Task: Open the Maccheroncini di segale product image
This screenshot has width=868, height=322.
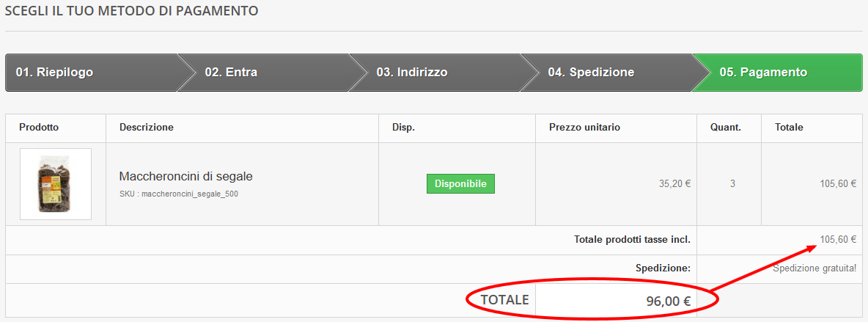Action: pyautogui.click(x=56, y=184)
